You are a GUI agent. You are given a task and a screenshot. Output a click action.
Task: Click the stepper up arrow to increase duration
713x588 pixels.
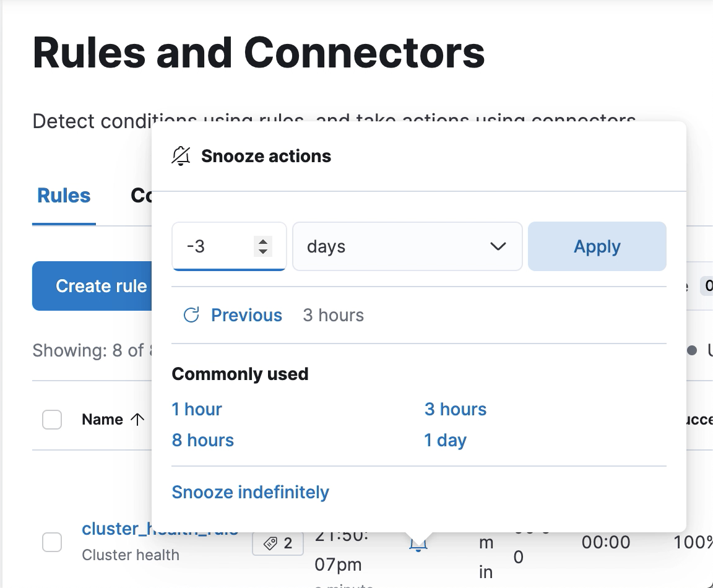tap(262, 241)
